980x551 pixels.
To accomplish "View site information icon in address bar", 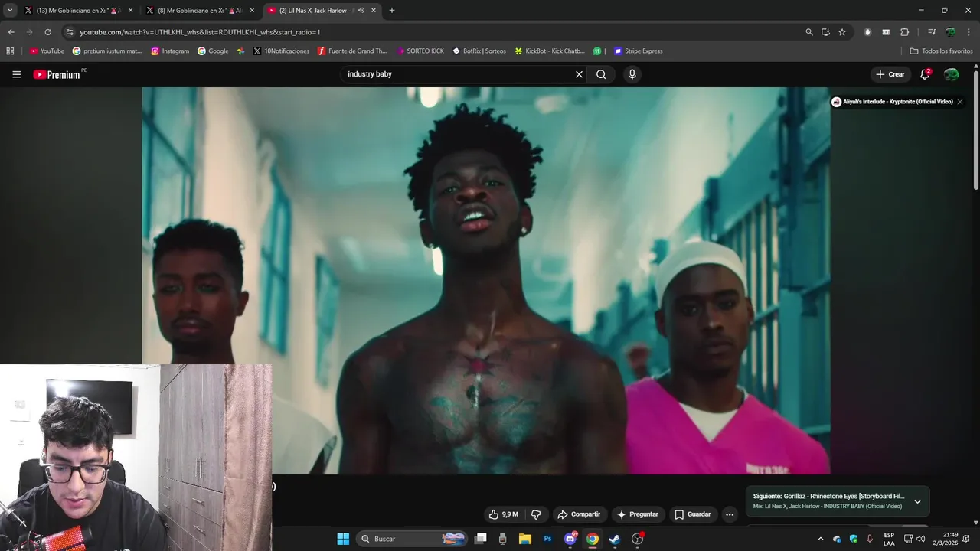I will (70, 32).
